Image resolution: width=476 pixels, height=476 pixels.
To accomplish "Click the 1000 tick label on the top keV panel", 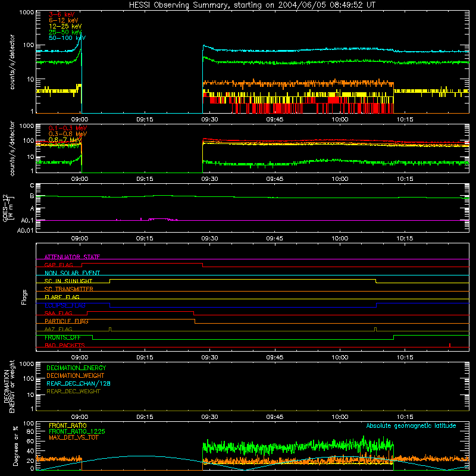I will [x=27, y=12].
